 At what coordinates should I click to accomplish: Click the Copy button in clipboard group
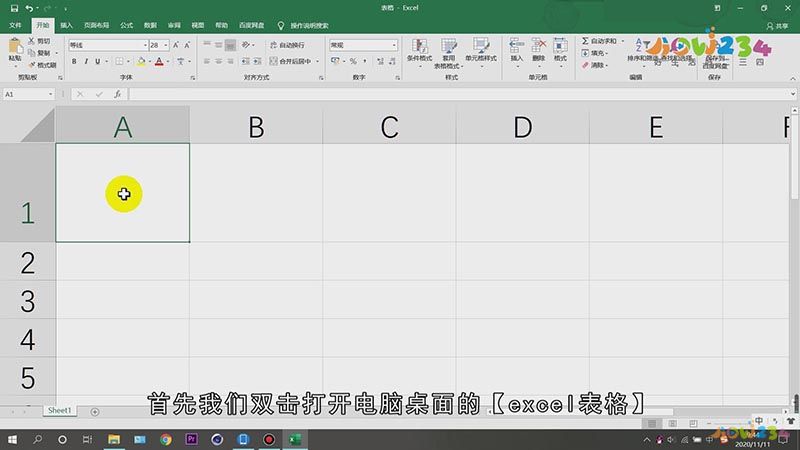(x=40, y=53)
